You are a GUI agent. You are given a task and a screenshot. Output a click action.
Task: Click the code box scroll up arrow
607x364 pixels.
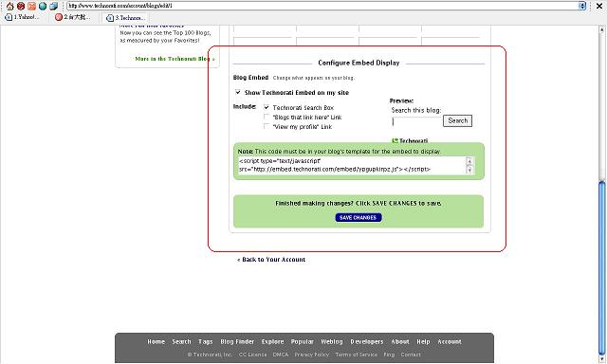(x=469, y=161)
